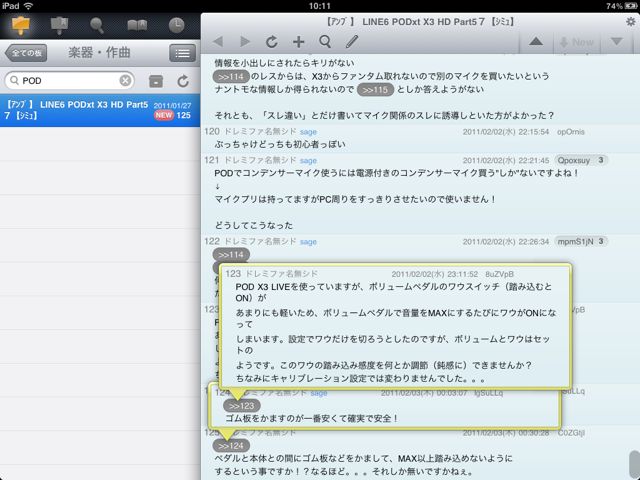Reload the thread
The width and height of the screenshot is (640, 480).
[271, 41]
